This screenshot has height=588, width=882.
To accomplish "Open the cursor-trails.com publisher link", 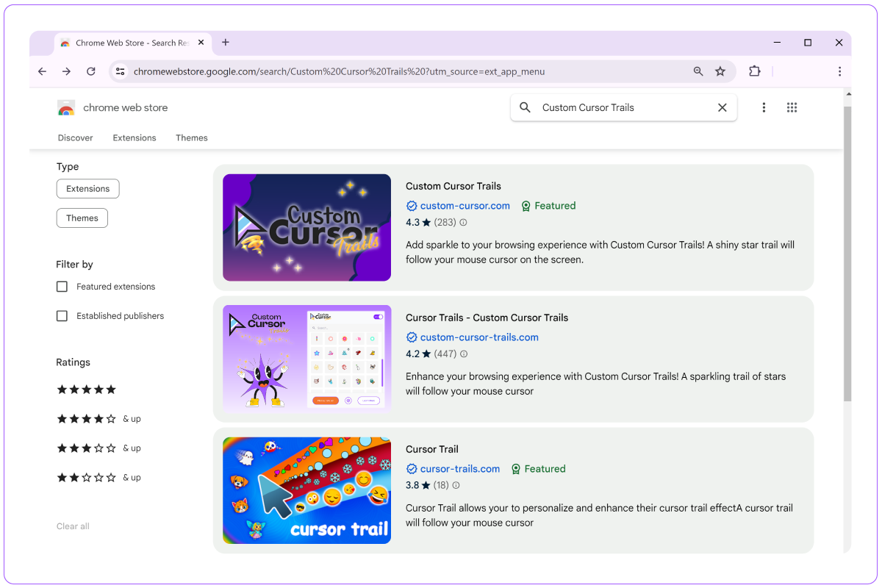I will [x=460, y=469].
